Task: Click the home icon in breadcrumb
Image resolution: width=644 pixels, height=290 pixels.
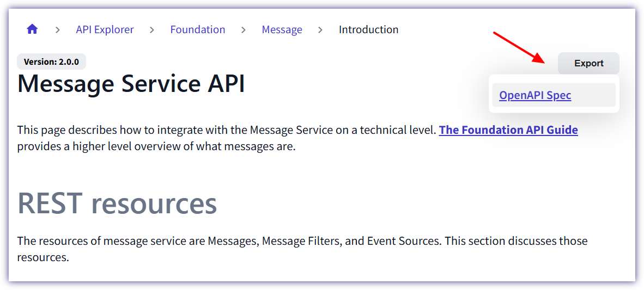Action: click(32, 29)
